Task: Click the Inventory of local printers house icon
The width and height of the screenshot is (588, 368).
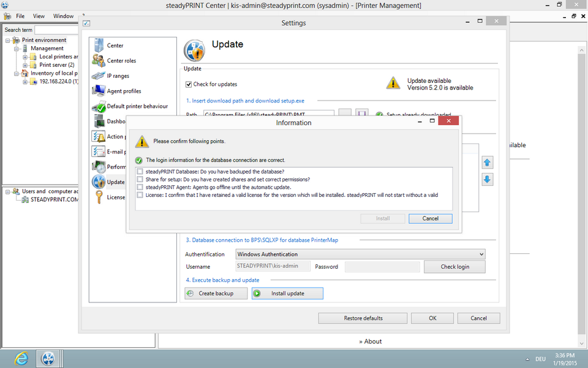Action: [24, 73]
